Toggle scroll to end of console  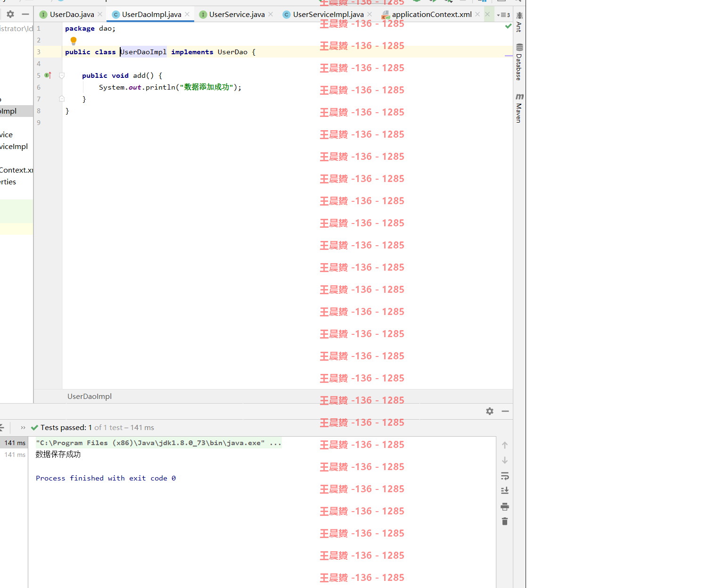(505, 490)
